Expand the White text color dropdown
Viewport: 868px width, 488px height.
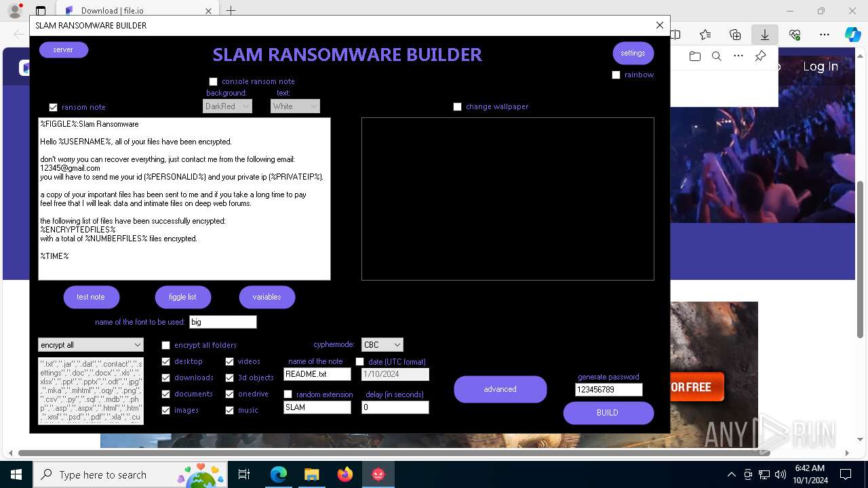[x=295, y=106]
